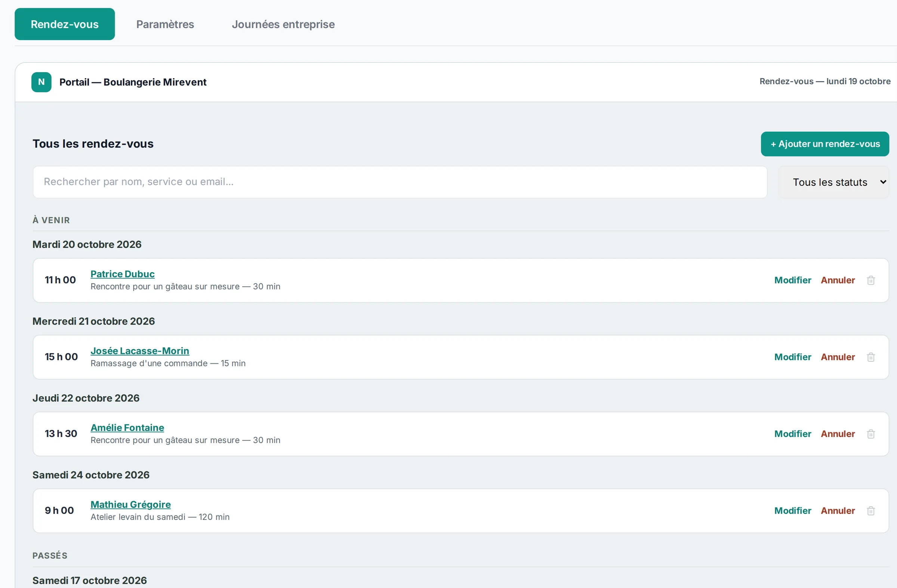Click Modifier on Mathieu Grégoire row
897x588 pixels.
(x=793, y=511)
